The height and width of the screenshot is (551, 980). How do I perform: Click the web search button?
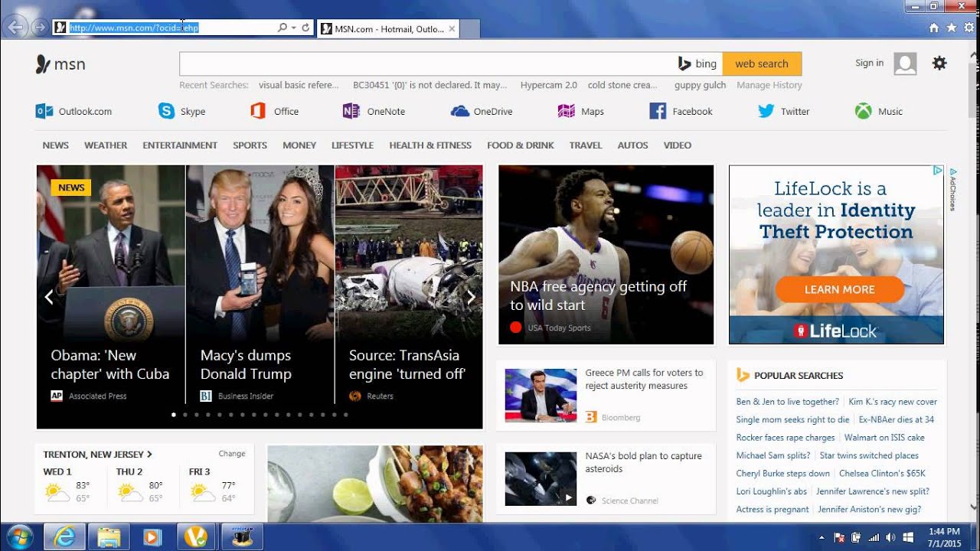(762, 64)
